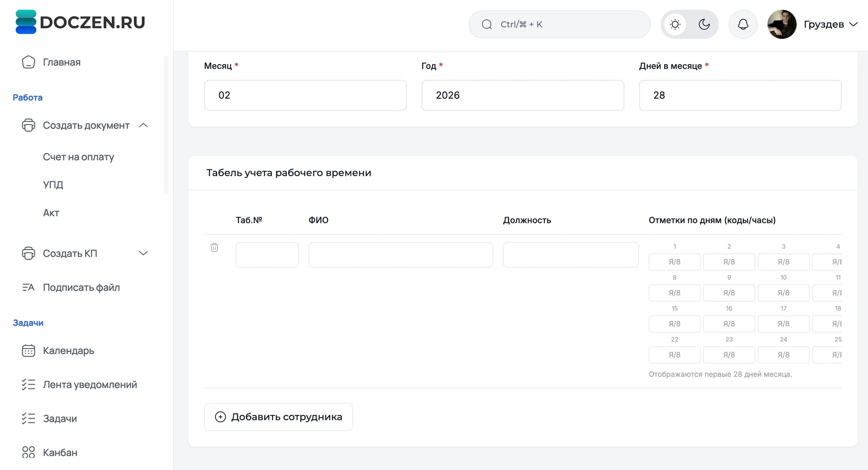This screenshot has width=868, height=470.
Task: Click the ФИО input field
Action: 401,255
